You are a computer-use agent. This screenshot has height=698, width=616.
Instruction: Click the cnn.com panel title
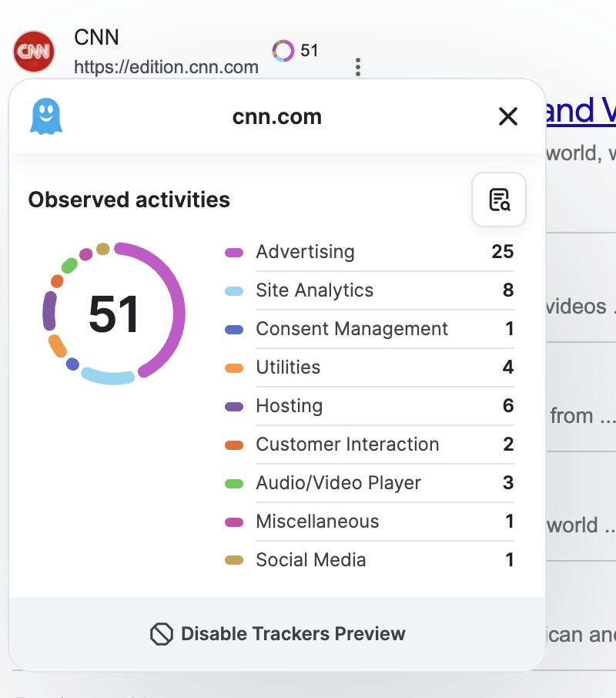[x=277, y=116]
